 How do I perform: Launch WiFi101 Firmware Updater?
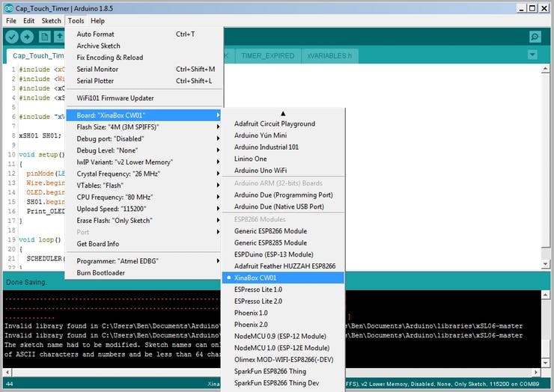[x=144, y=98]
